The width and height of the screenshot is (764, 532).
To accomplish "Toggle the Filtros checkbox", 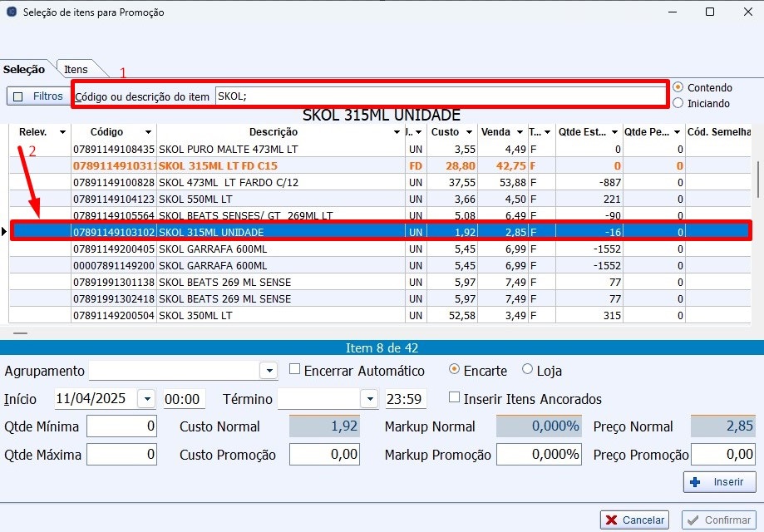I will pyautogui.click(x=18, y=96).
